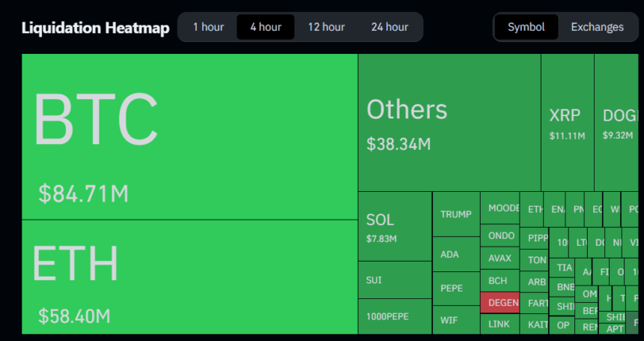Select the SOL $7.83M tile
This screenshot has height=341, width=644.
coord(395,226)
